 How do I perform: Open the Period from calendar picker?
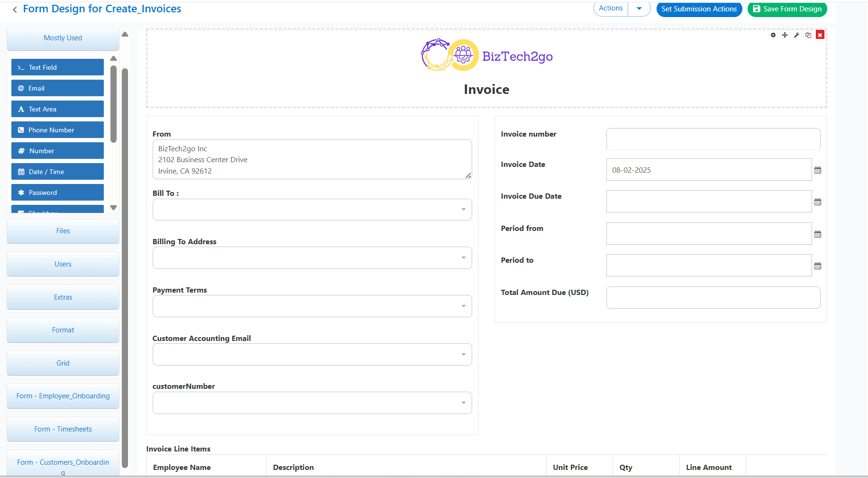(x=817, y=233)
